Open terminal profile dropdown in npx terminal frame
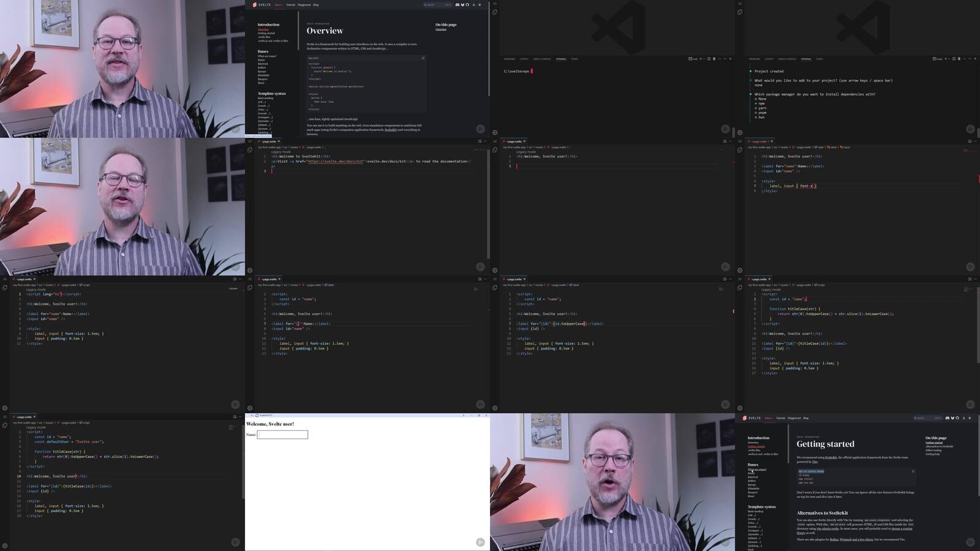This screenshot has width=980, height=551. pos(704,59)
